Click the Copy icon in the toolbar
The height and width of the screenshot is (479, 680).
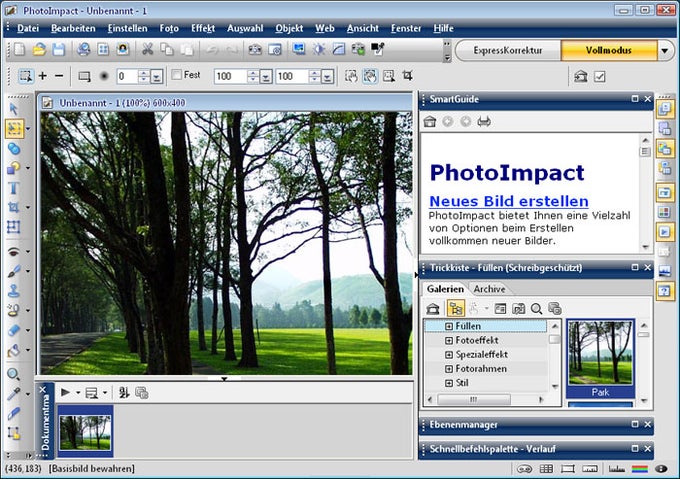pos(167,49)
